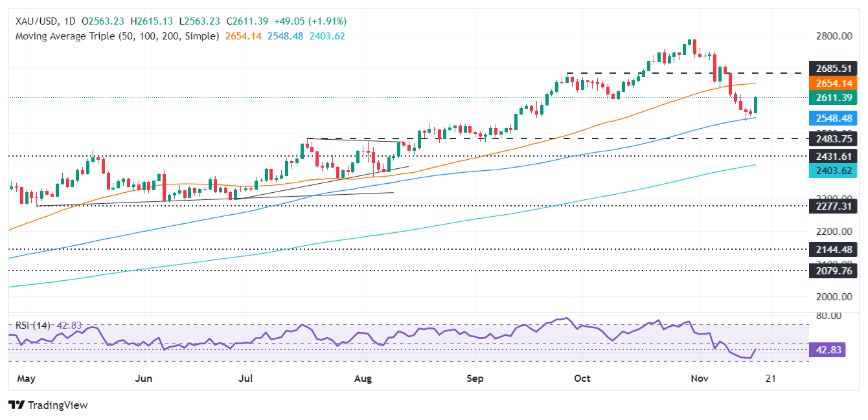Viewport: 868px width, 420px height.
Task: Click the black 2685.51 resistance level label
Action: (x=834, y=67)
